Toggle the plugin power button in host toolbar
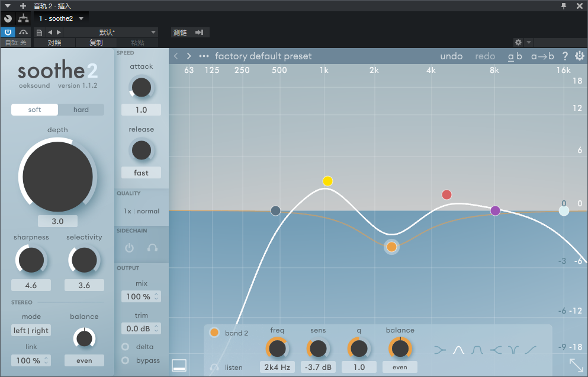Viewport: 588px width, 377px height. (8, 32)
